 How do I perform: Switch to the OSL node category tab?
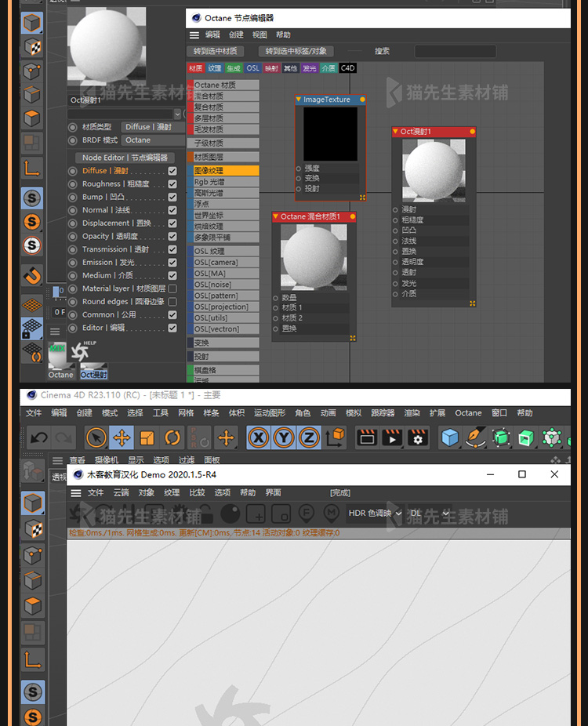point(252,69)
